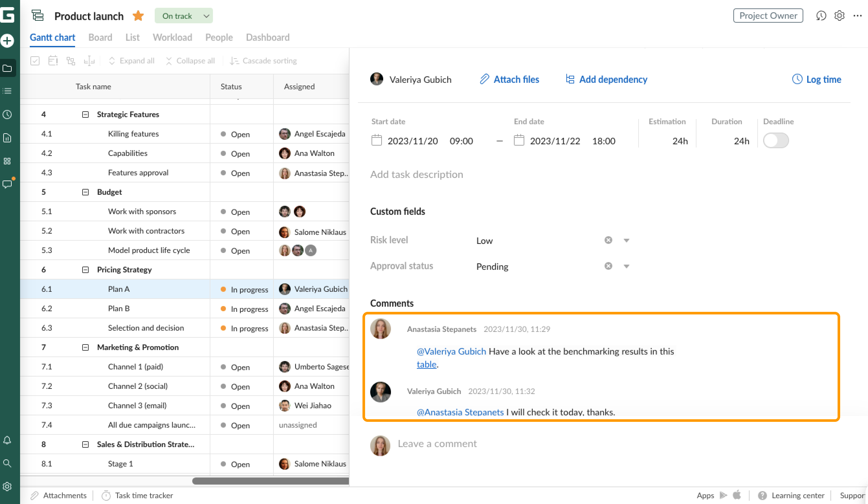Collapse the Budget task group
The height and width of the screenshot is (504, 868).
coord(85,192)
